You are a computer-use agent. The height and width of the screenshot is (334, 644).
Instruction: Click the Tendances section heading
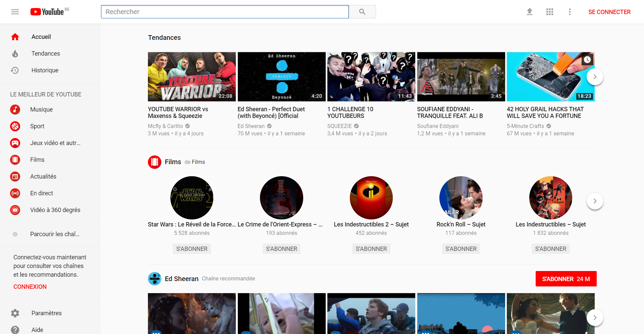pyautogui.click(x=164, y=38)
